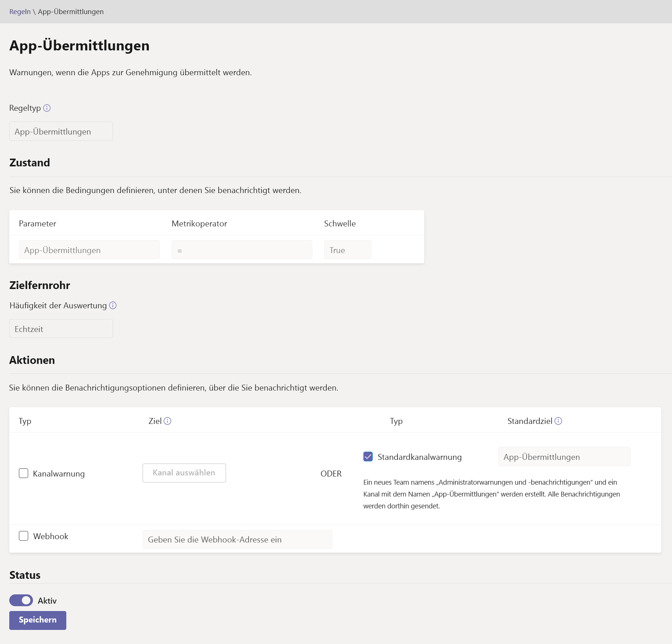Image resolution: width=672 pixels, height=644 pixels.
Task: Click the Regeltyp field App-Übermittlungen
Action: click(61, 131)
